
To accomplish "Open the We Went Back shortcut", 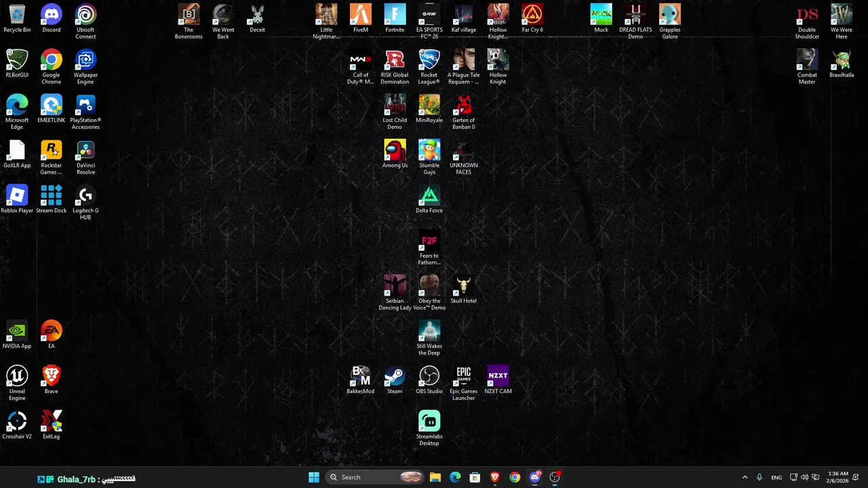I will [x=223, y=22].
